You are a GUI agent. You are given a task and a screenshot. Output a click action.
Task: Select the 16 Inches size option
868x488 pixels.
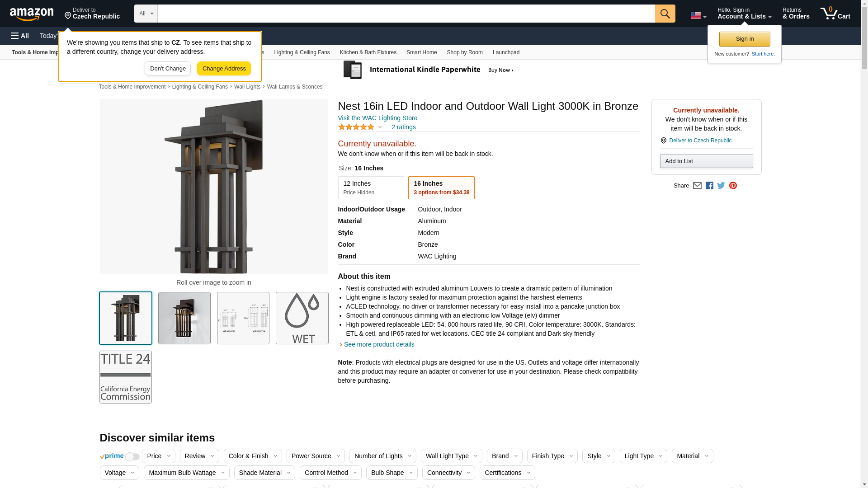click(x=441, y=188)
